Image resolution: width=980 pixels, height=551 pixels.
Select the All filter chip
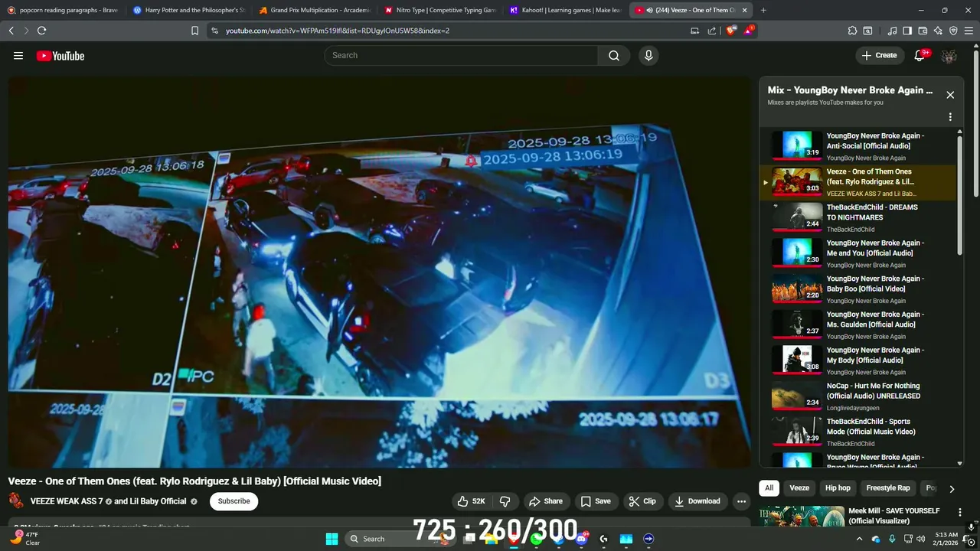pyautogui.click(x=769, y=488)
